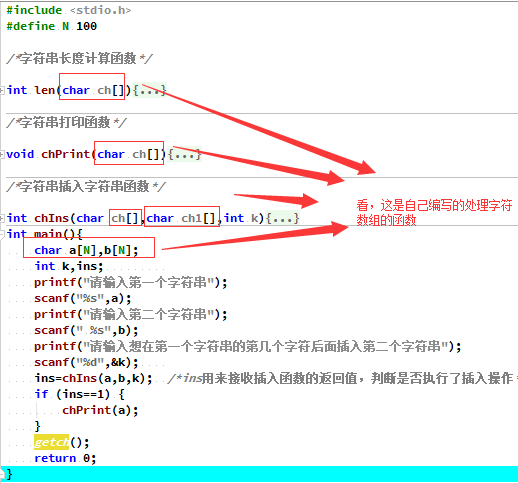Click the printf '请输入第二个字符串' line
Image resolution: width=518 pixels, height=483 pixels.
(131, 314)
